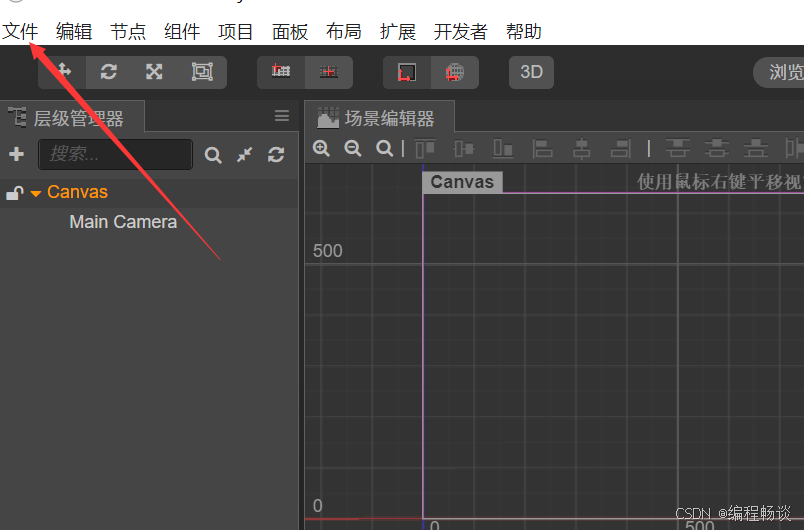Open the 文件 menu
The width and height of the screenshot is (804, 530).
[x=21, y=32]
